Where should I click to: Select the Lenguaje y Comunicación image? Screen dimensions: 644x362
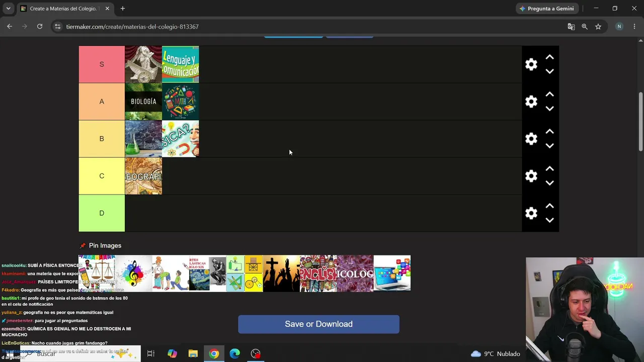coord(181,64)
